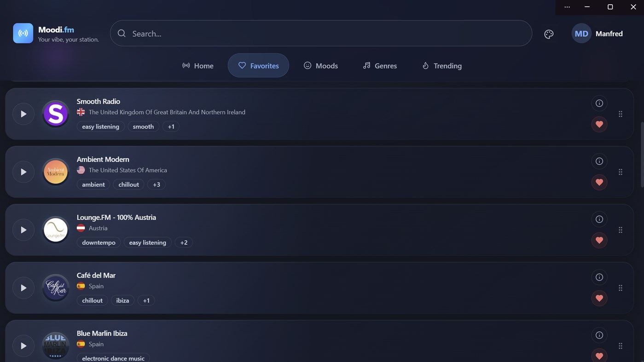
Task: Switch to the Moods tab
Action: [x=321, y=66]
